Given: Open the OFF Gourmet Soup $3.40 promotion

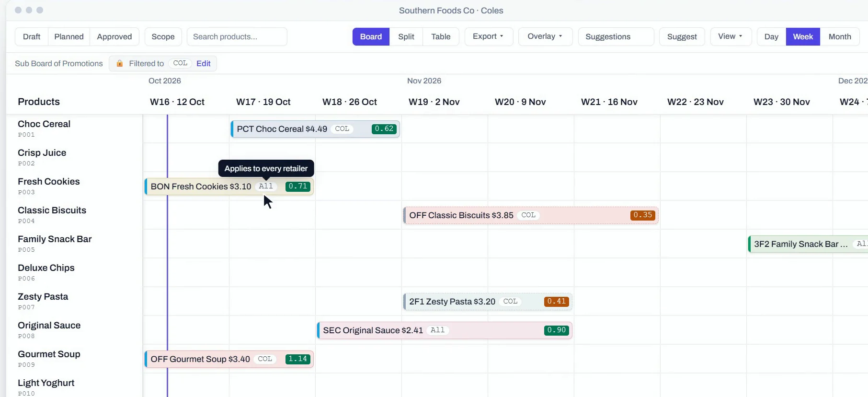Looking at the screenshot, I should [x=229, y=359].
